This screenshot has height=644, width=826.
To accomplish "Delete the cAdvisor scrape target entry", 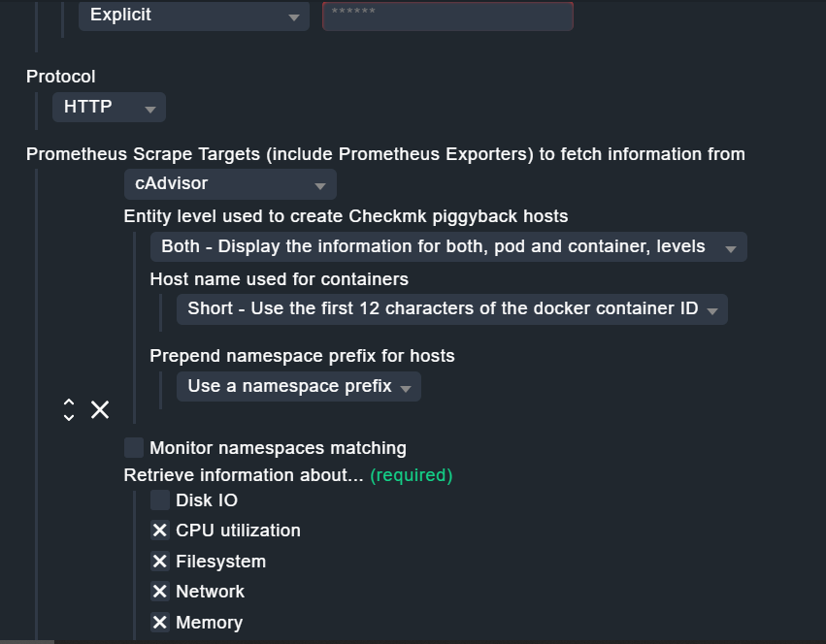I will click(100, 410).
